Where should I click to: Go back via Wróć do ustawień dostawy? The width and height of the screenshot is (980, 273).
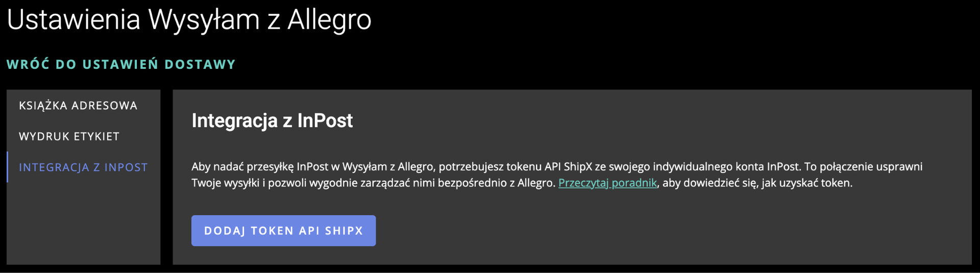point(121,64)
